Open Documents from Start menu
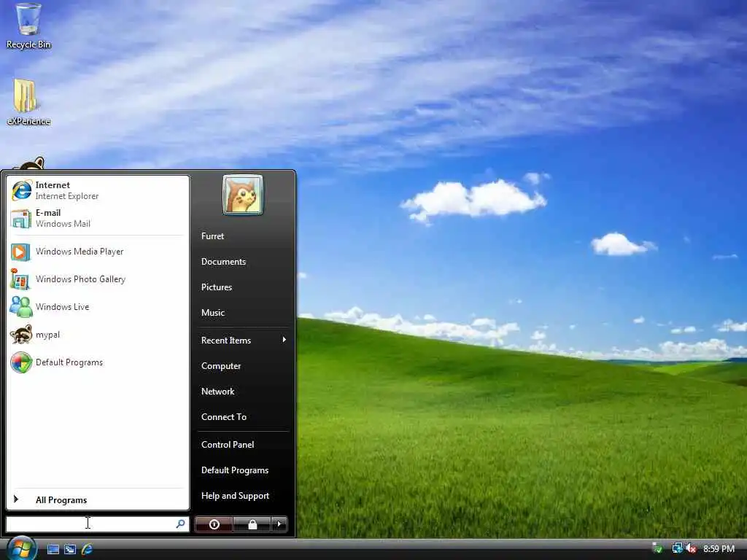Viewport: 747px width, 560px height. tap(242, 262)
